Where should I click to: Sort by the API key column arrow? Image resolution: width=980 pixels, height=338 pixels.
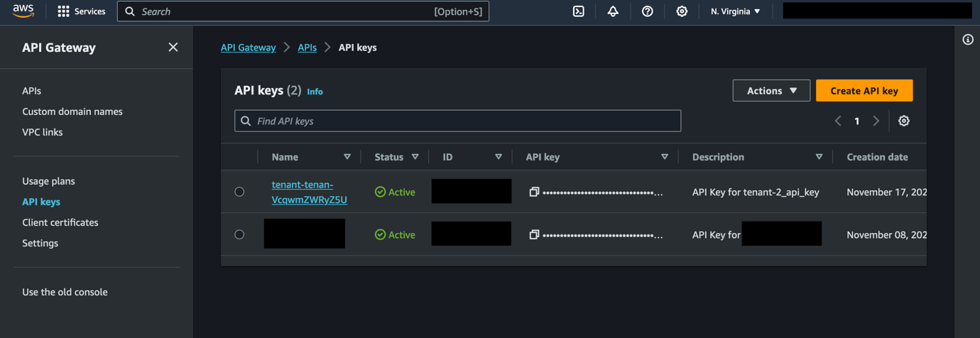(x=665, y=157)
